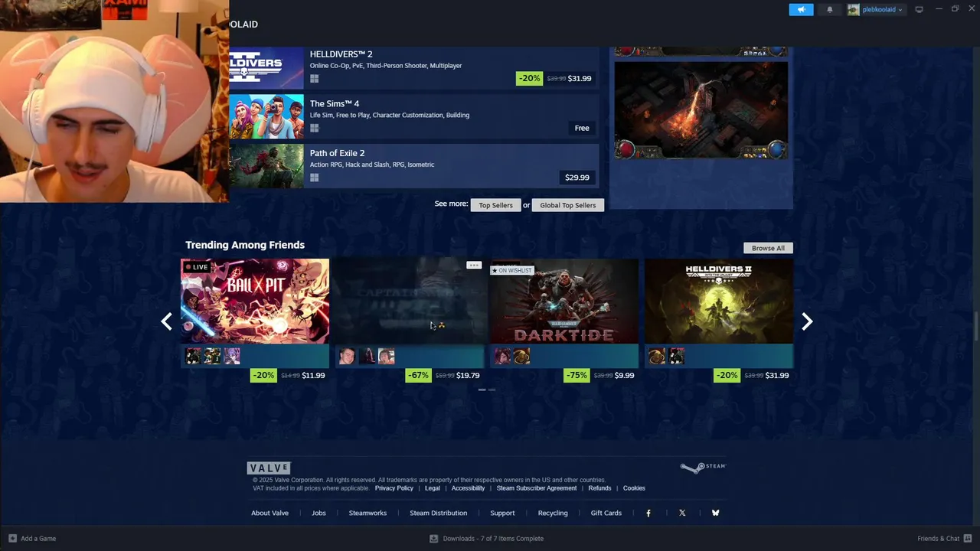Open the options menu on the dimmed capsule
This screenshot has width=980, height=551.
(x=474, y=265)
